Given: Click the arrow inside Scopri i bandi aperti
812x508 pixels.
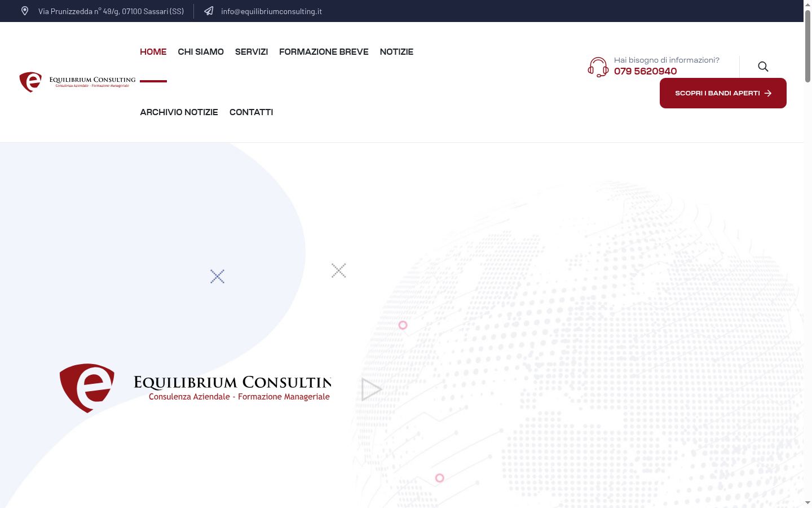Looking at the screenshot, I should (x=768, y=93).
